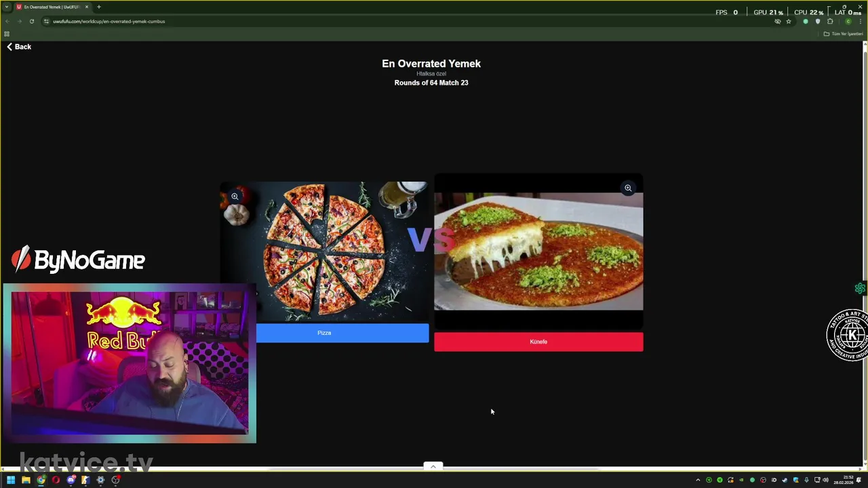
Task: Switch to the En Overrated Yemek tab
Action: click(52, 7)
